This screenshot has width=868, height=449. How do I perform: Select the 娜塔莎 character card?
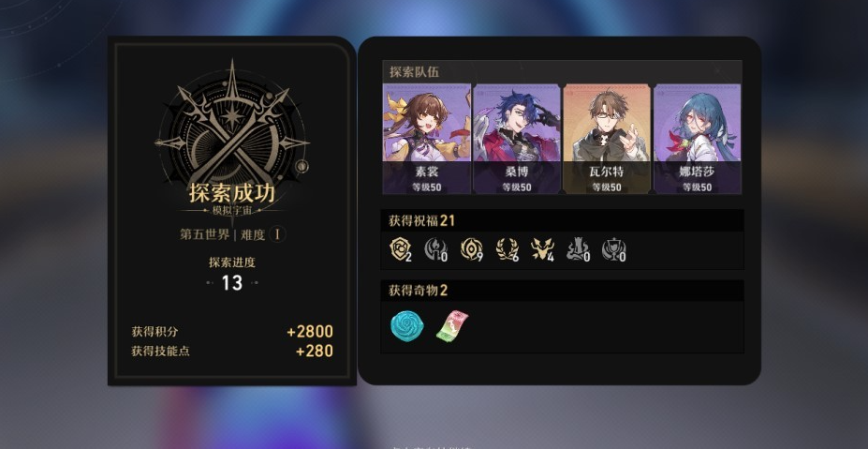(x=697, y=139)
